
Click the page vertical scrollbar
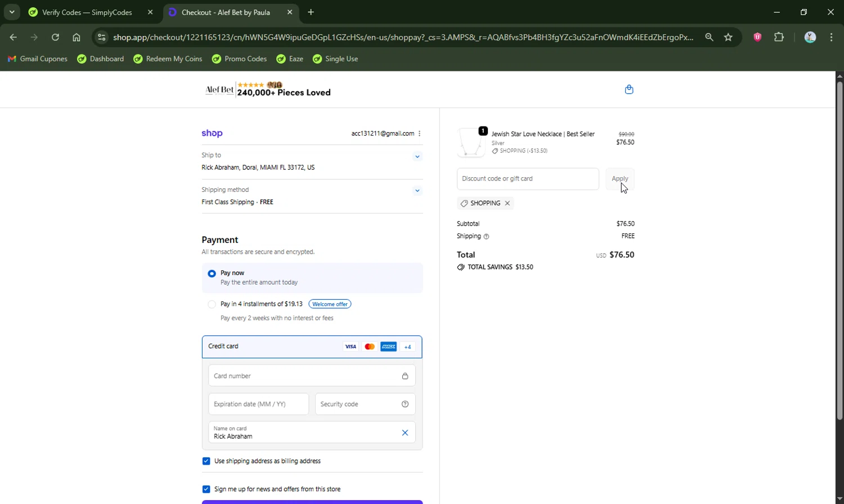(839, 250)
